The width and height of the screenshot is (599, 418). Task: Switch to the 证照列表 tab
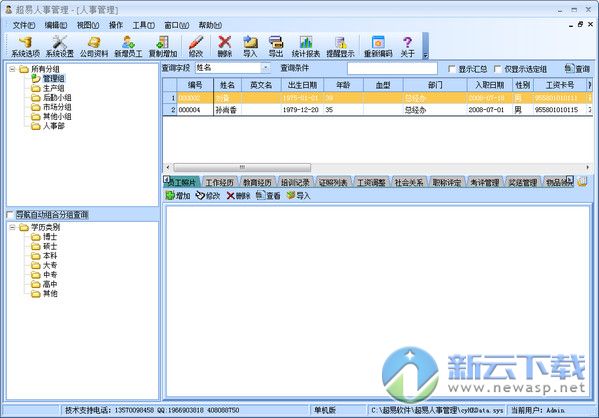[x=333, y=183]
